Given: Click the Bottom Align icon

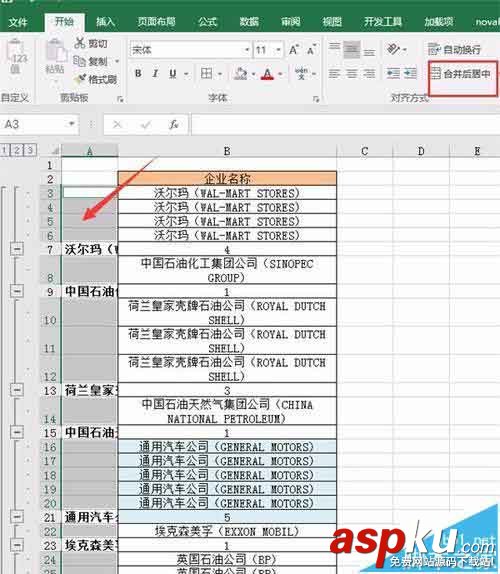Looking at the screenshot, I should (x=369, y=53).
